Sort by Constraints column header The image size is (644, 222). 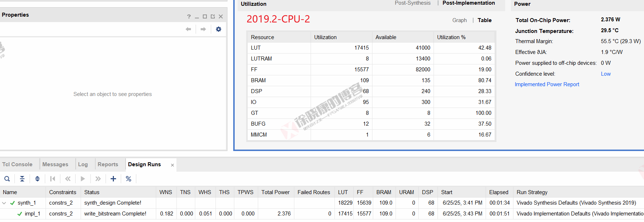click(63, 192)
